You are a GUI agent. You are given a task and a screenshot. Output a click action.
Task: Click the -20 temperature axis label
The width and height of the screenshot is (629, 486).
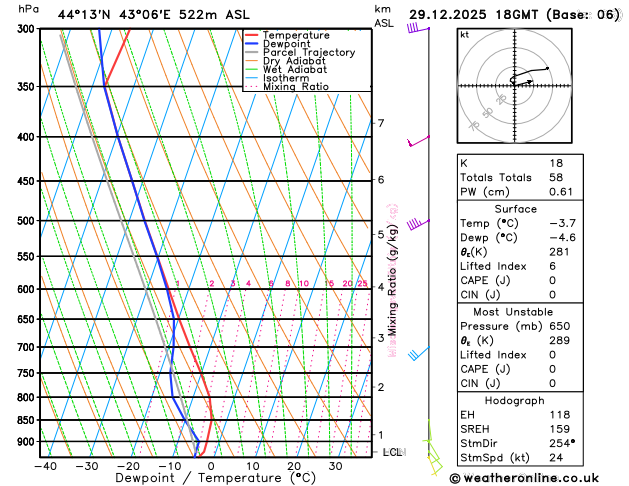pos(128,466)
